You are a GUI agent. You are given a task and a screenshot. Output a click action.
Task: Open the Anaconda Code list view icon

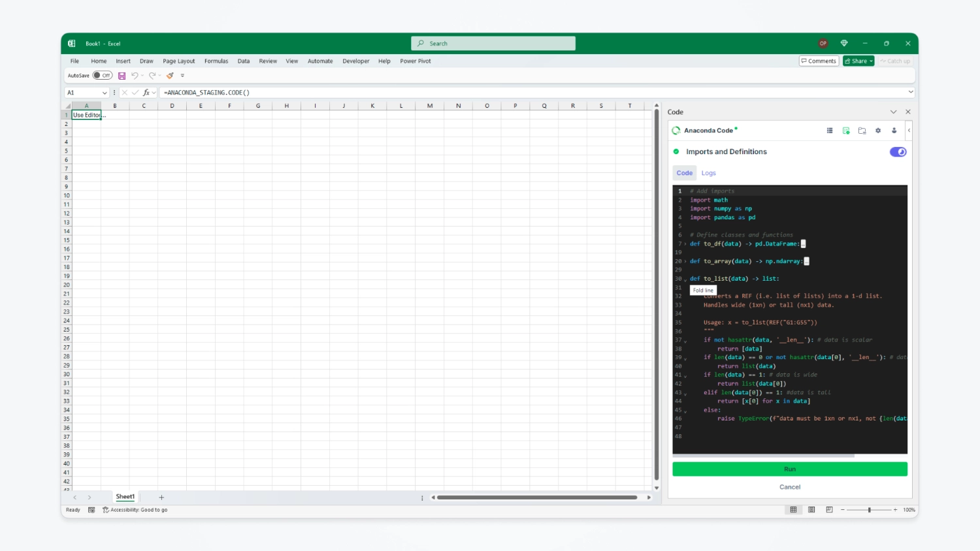pyautogui.click(x=830, y=131)
